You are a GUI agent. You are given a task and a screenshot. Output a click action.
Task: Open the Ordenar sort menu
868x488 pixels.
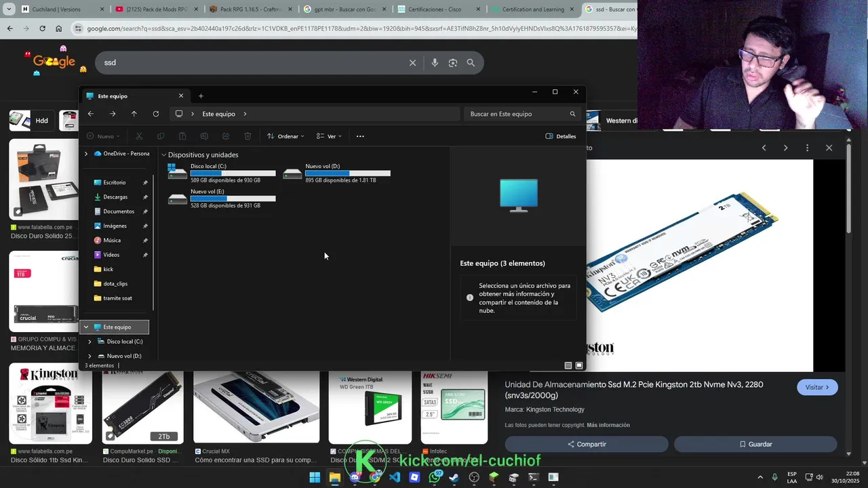click(285, 136)
